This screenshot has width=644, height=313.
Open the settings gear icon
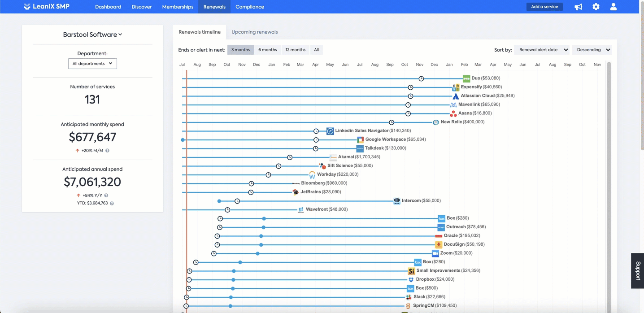tap(596, 7)
